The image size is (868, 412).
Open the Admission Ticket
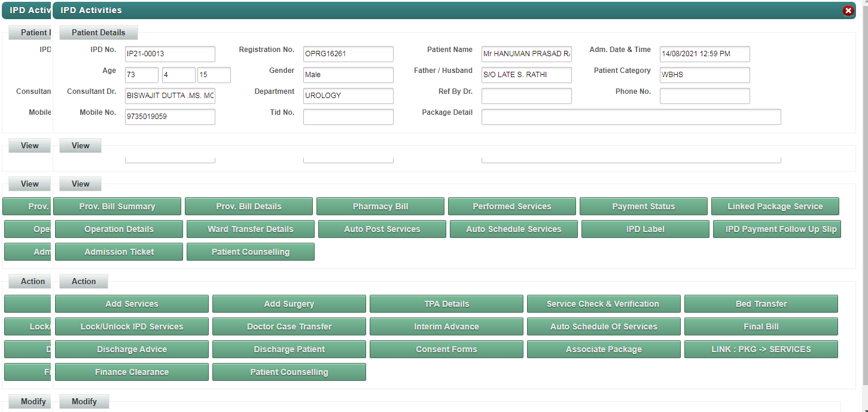[x=119, y=252]
